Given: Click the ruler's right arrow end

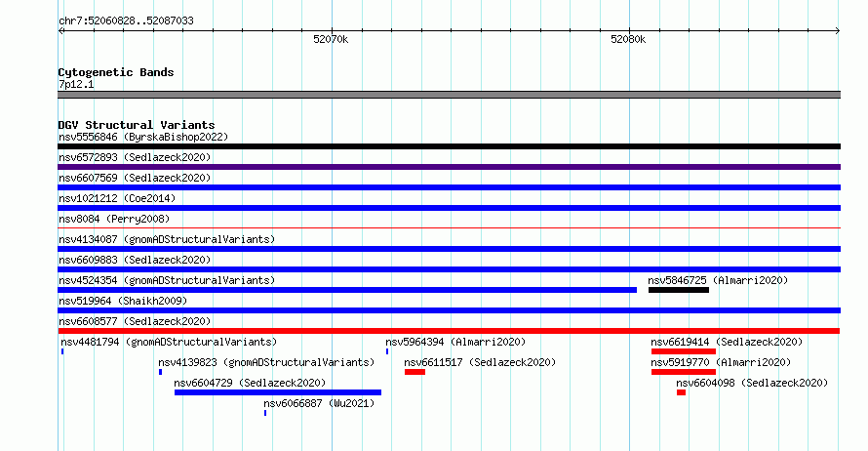Looking at the screenshot, I should (838, 31).
